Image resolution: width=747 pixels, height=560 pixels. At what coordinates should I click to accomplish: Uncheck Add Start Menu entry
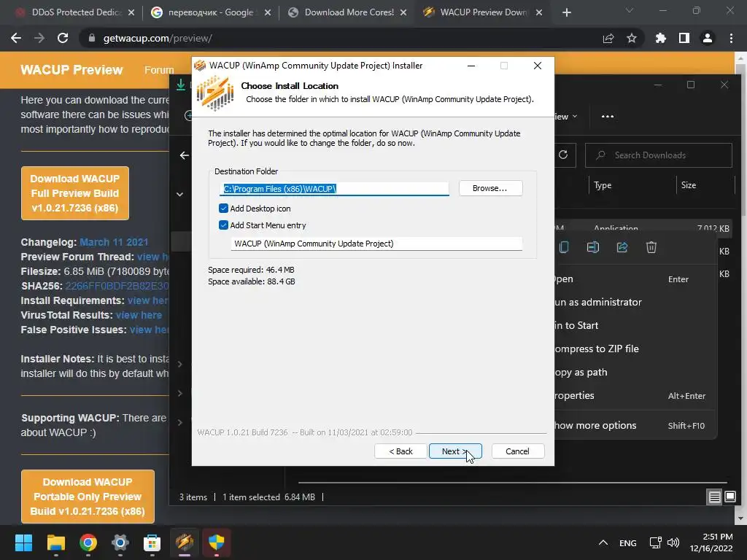[x=223, y=225]
